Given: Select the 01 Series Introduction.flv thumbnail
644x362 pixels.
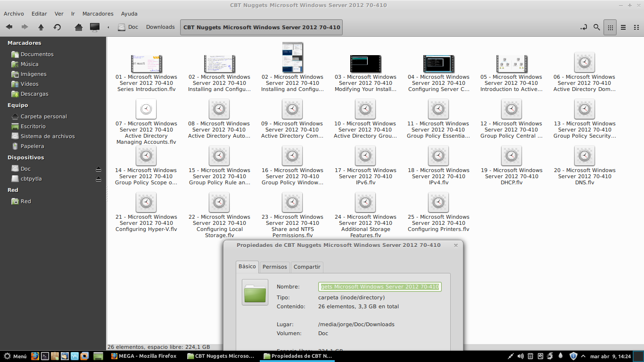Looking at the screenshot, I should 146,64.
